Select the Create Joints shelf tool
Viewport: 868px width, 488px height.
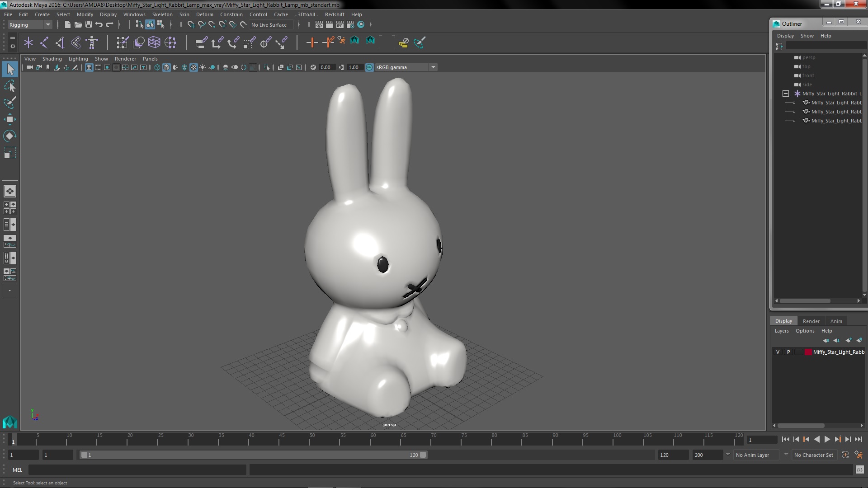pyautogui.click(x=44, y=42)
